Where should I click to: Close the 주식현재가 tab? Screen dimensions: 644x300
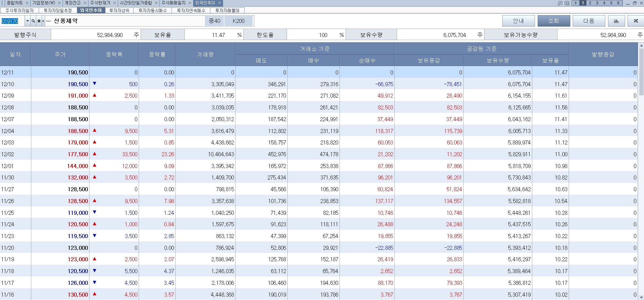pos(114,3)
